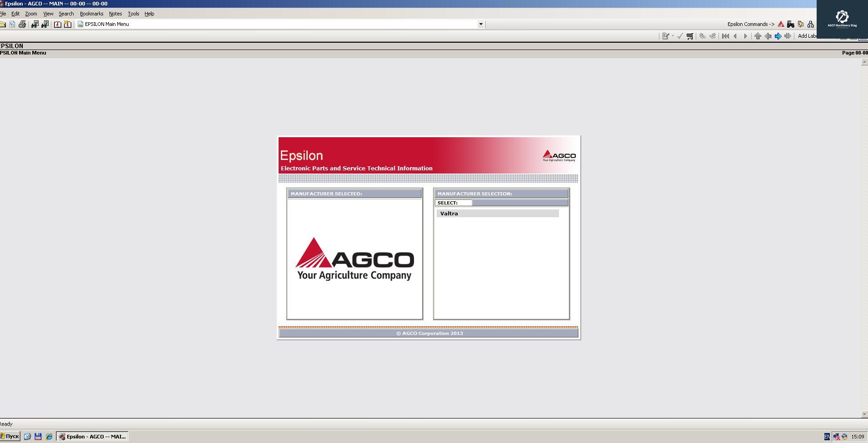Open the Search menu
868x443 pixels.
click(66, 14)
